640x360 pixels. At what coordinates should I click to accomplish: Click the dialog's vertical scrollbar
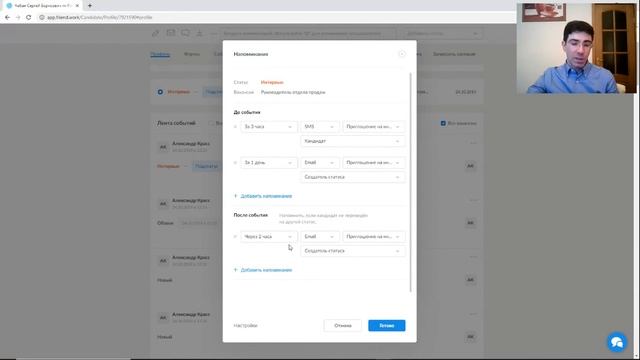click(410, 182)
